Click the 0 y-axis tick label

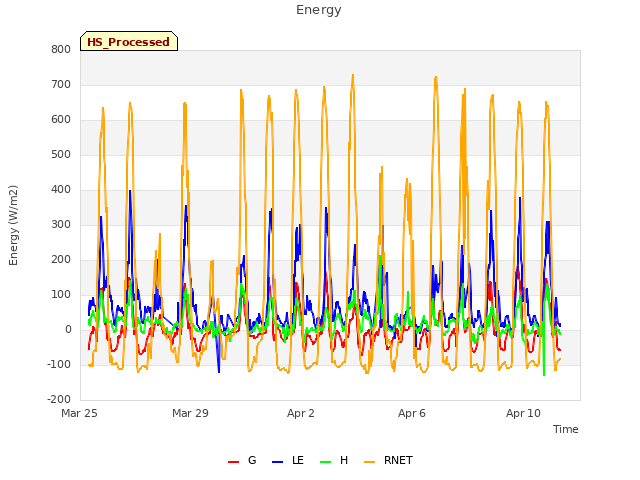coord(68,330)
